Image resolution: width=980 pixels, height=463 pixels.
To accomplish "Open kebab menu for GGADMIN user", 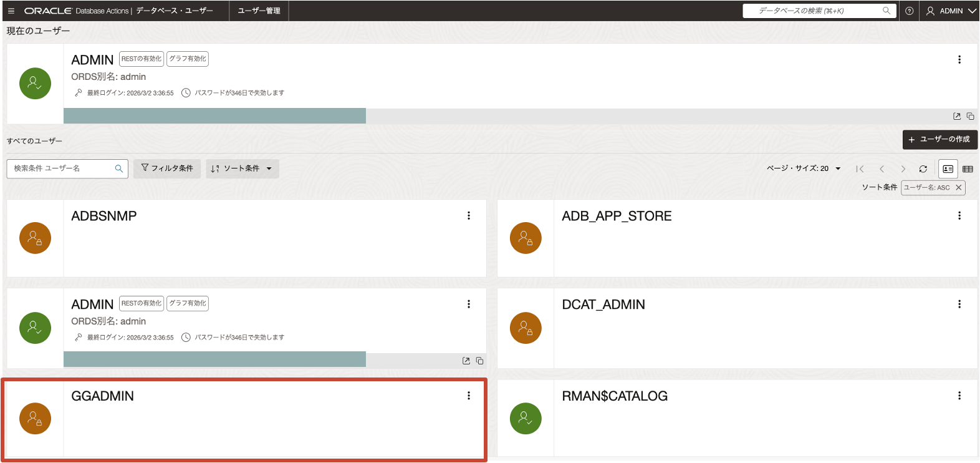I will (469, 396).
